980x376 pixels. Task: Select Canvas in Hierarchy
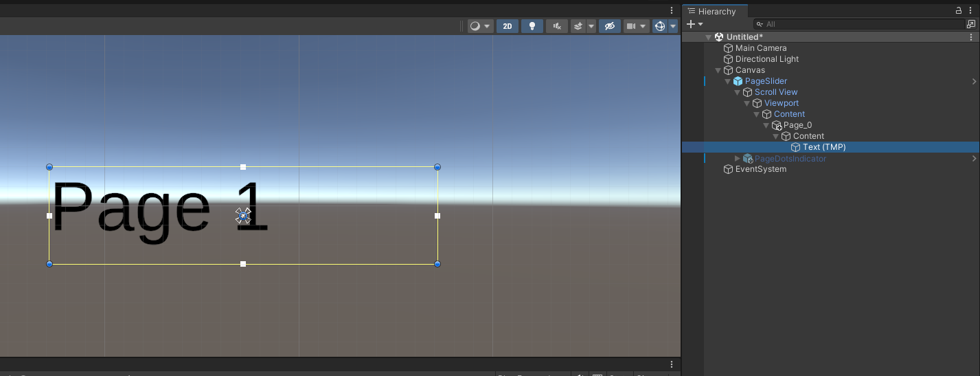pyautogui.click(x=750, y=70)
